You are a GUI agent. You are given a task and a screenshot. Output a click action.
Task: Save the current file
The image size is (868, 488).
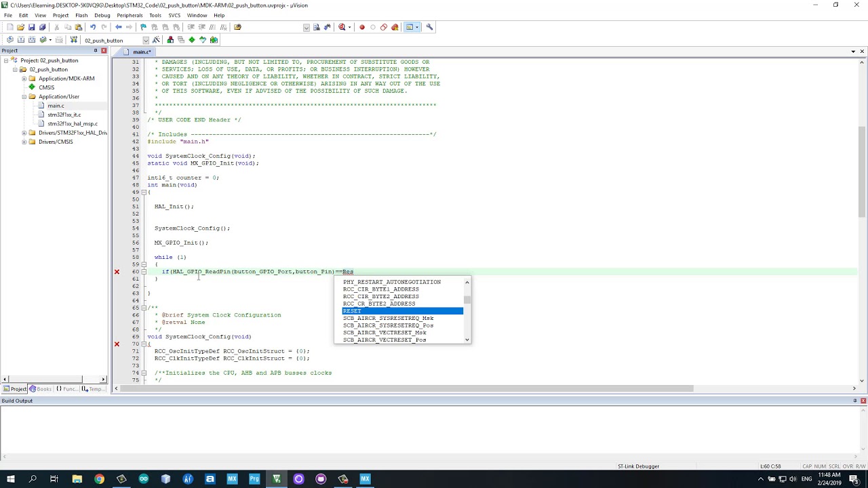[31, 27]
